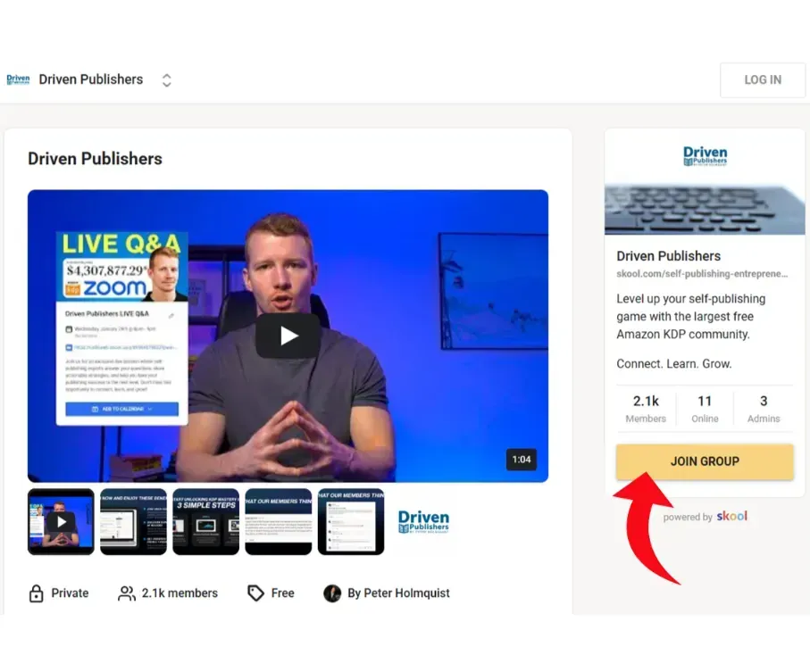810x672 pixels.
Task: Click Peter Holmquist's avatar
Action: (x=332, y=593)
